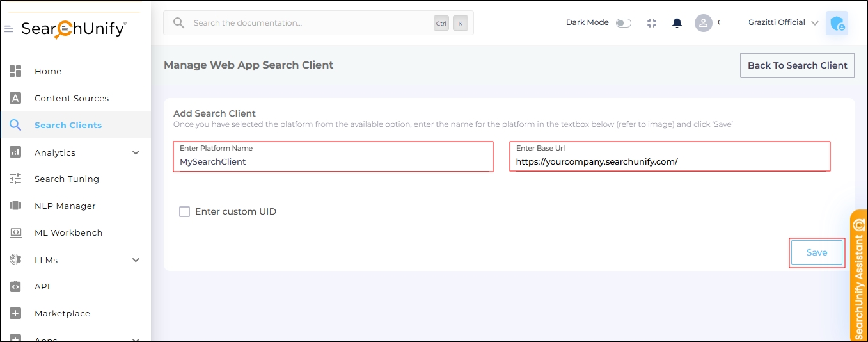Open the user avatar profile icon
Viewport: 868px width, 342px height.
[x=704, y=23]
